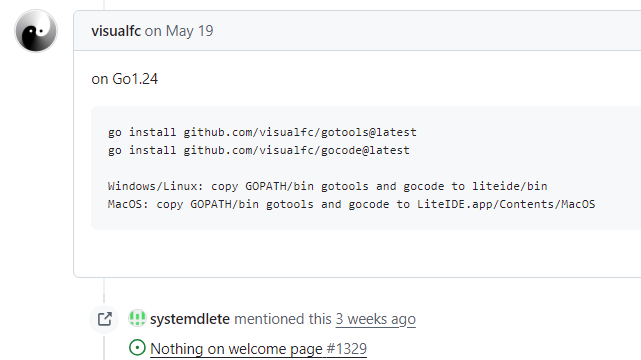Click the green open-issue circle icon

click(x=137, y=348)
